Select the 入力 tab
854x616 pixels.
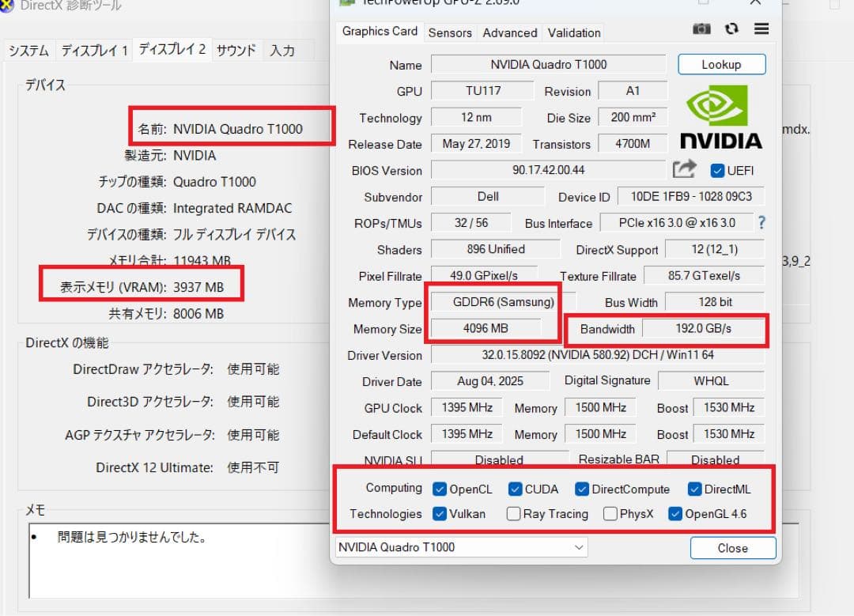[282, 51]
